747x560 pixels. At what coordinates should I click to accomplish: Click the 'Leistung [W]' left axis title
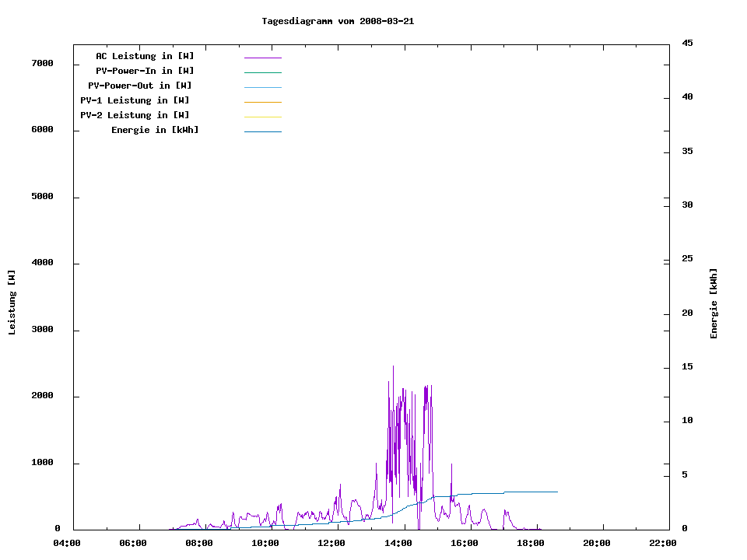click(12, 303)
